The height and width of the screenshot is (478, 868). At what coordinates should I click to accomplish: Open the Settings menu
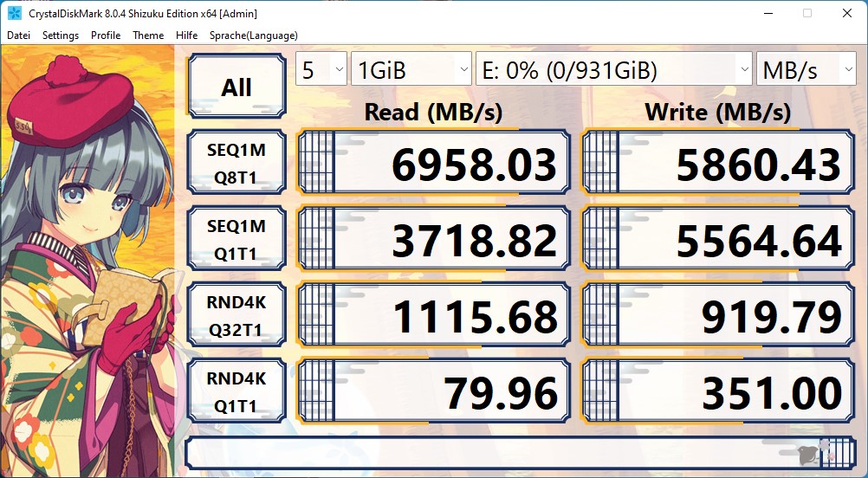(61, 36)
